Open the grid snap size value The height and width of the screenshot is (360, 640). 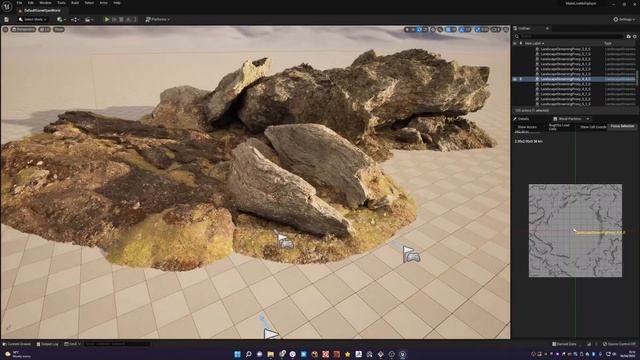click(454, 29)
